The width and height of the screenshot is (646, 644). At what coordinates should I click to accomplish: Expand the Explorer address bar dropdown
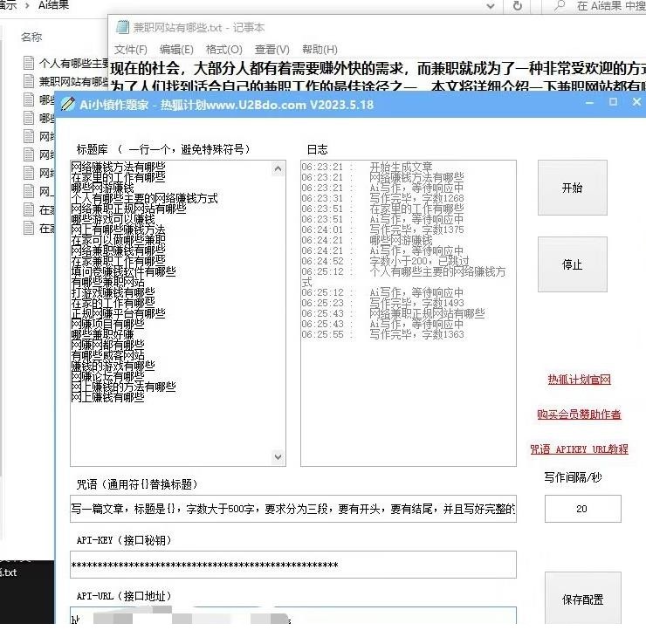click(x=491, y=6)
